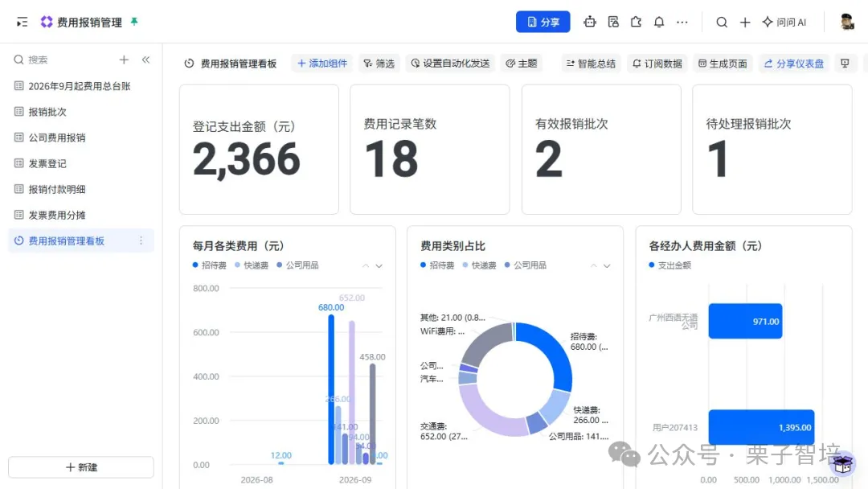Toggle the sidebar menu icon at top left
This screenshot has width=868, height=489.
click(x=23, y=23)
